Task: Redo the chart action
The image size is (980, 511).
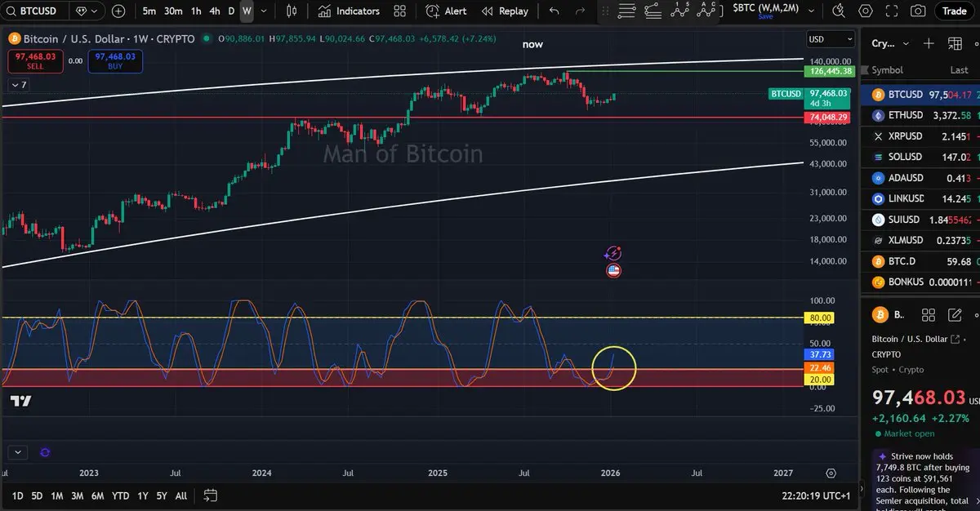Action: pos(581,11)
